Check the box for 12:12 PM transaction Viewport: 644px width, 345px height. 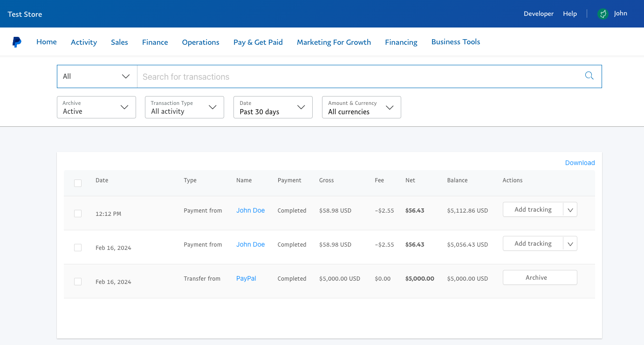click(x=78, y=214)
